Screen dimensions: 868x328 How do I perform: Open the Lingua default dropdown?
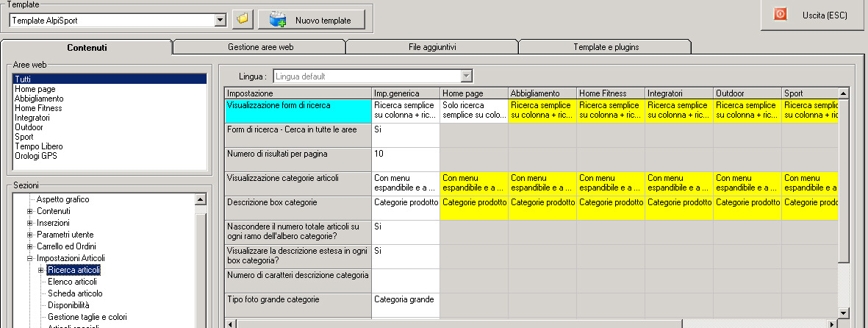tap(373, 76)
